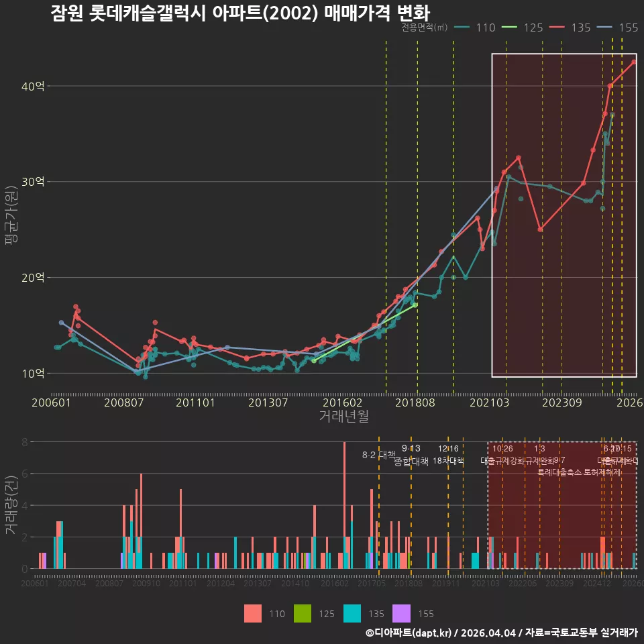Click the 155㎡ entry in the line legend
Screen dimensions: 644x644
618,28
